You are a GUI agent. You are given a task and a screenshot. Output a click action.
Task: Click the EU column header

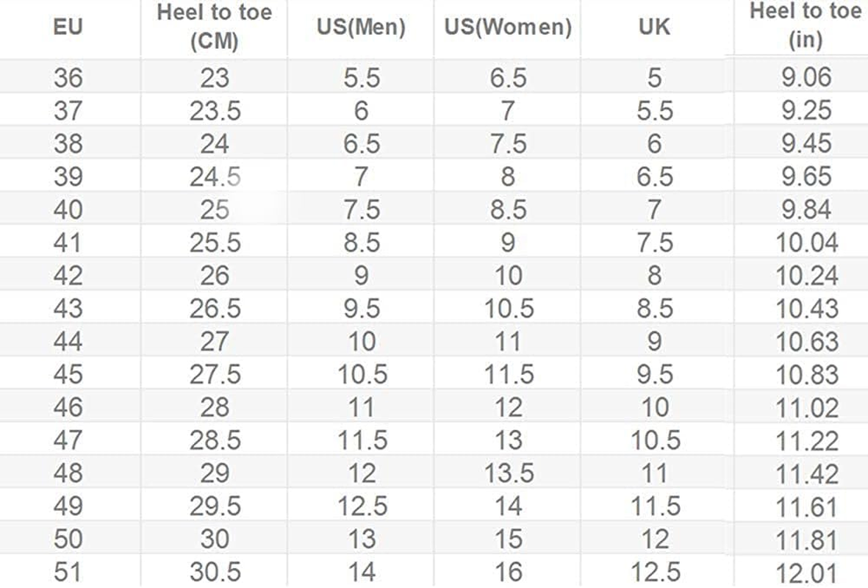tap(68, 28)
